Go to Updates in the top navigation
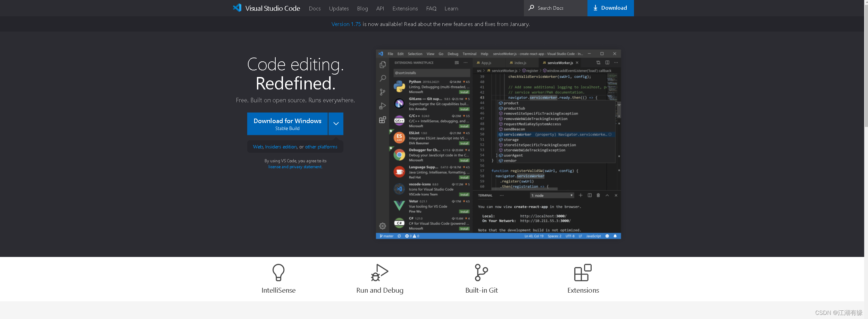Viewport: 868px width, 319px height. coord(339,8)
